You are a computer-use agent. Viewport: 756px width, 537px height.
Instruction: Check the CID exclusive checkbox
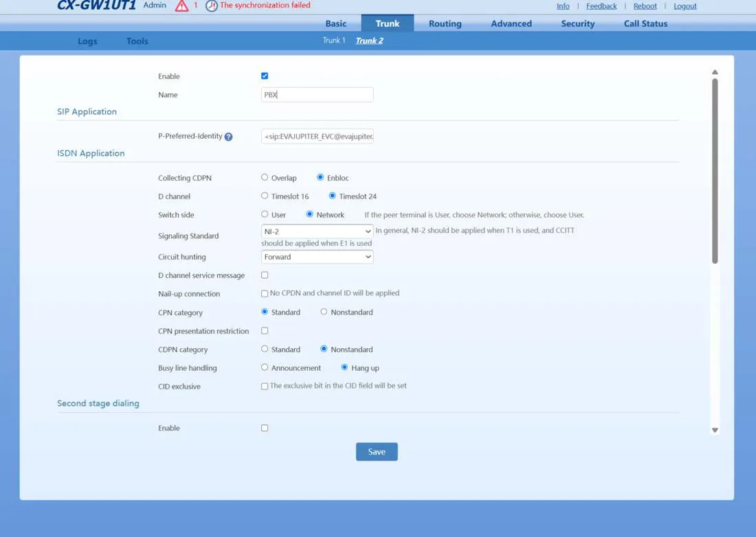pyautogui.click(x=265, y=386)
